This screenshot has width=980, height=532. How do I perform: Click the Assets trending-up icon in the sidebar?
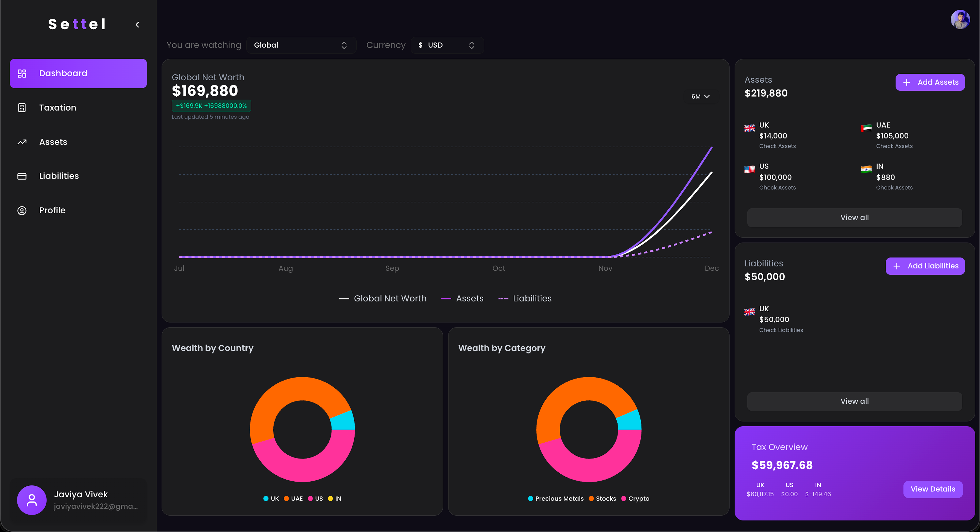pos(22,142)
